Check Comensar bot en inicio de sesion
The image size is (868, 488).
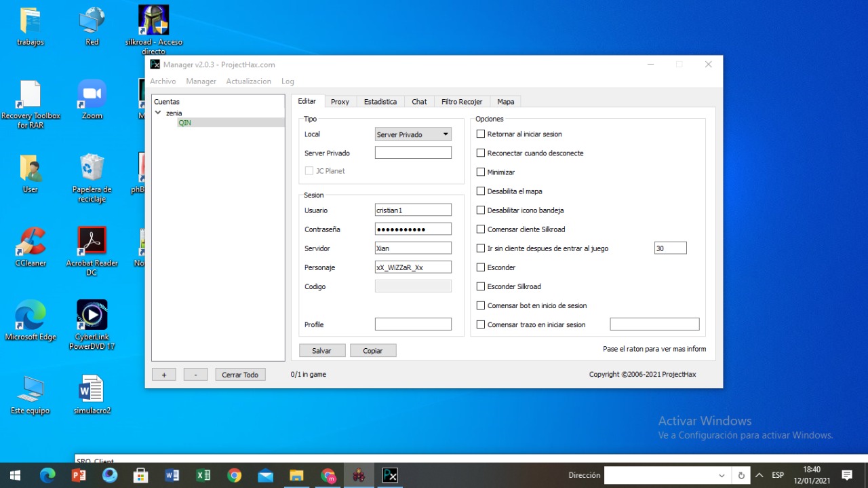tap(481, 305)
